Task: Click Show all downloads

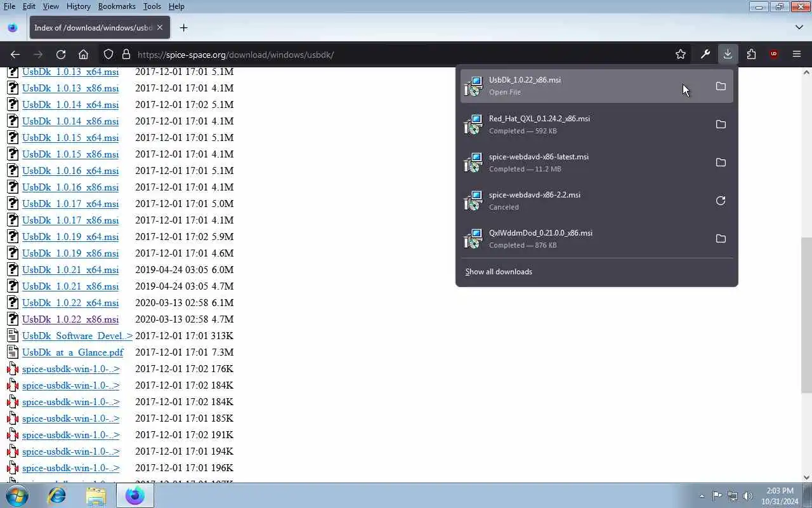Action: (499, 272)
